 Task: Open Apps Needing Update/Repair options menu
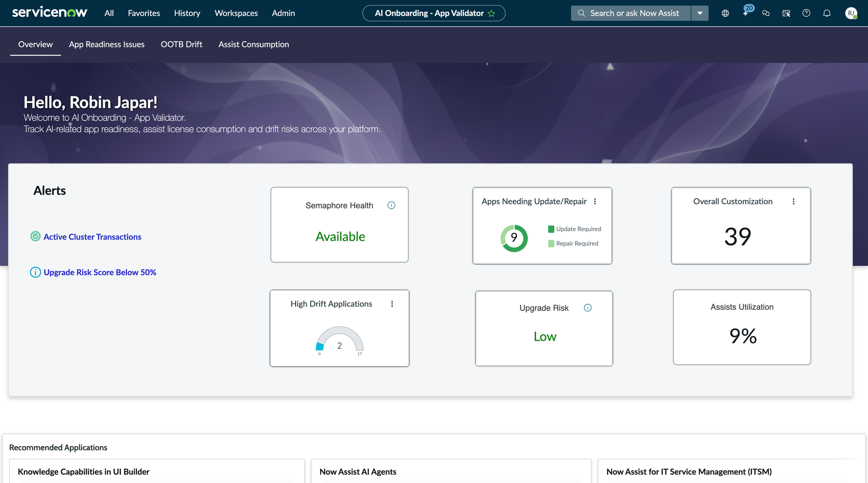click(595, 201)
